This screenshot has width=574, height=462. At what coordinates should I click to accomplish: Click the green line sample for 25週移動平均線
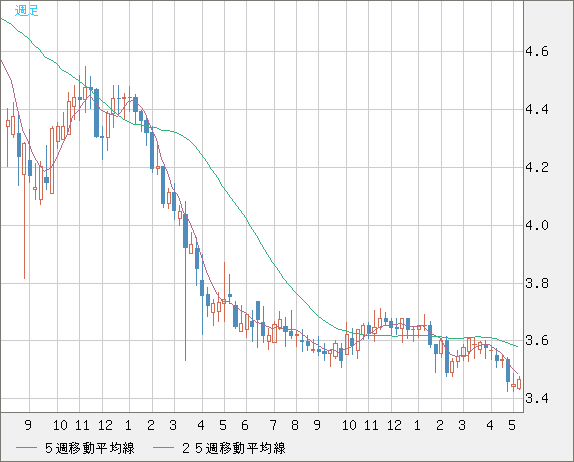coord(163,448)
